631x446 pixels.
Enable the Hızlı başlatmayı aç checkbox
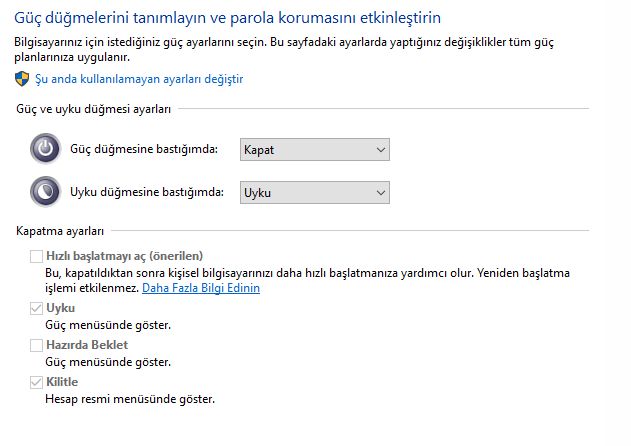click(x=37, y=256)
